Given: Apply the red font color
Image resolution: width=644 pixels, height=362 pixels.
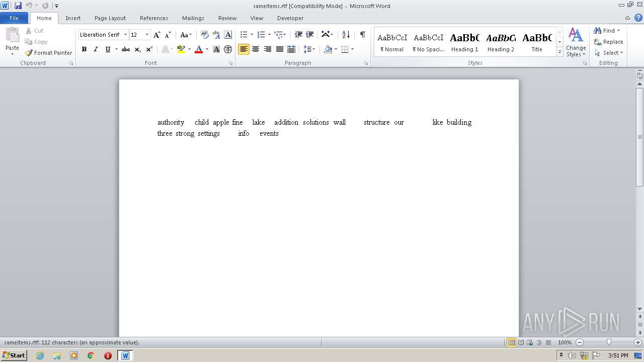Looking at the screenshot, I should tap(199, 49).
